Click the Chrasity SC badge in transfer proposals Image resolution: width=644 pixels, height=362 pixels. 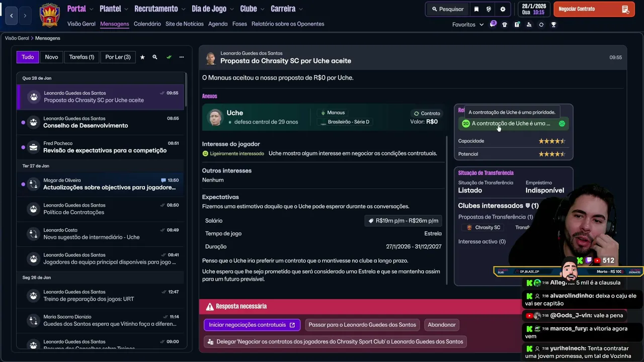[469, 228]
